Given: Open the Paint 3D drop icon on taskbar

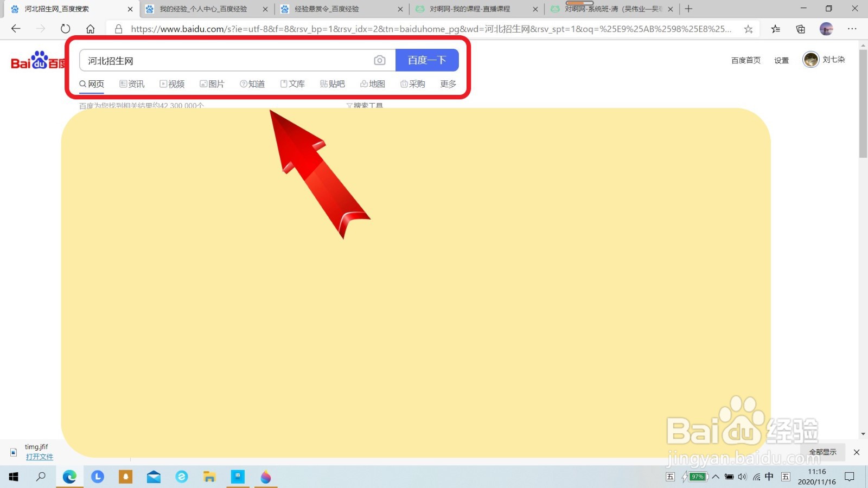Looking at the screenshot, I should point(266,477).
